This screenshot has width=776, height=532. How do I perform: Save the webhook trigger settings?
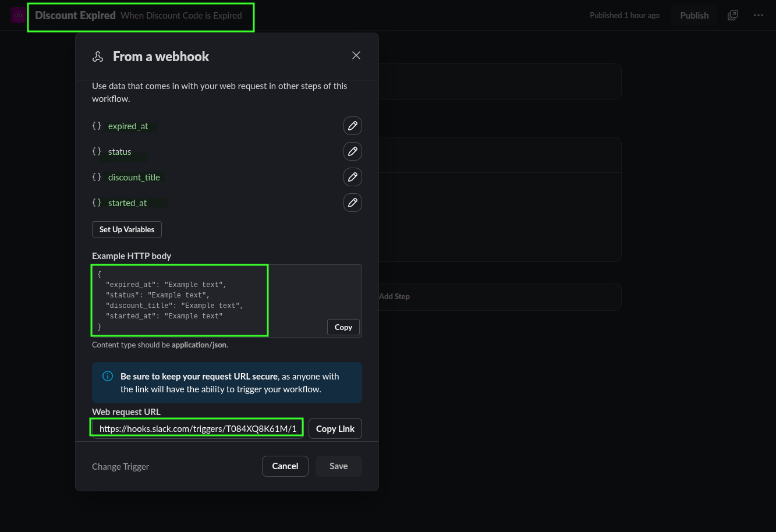pos(339,466)
